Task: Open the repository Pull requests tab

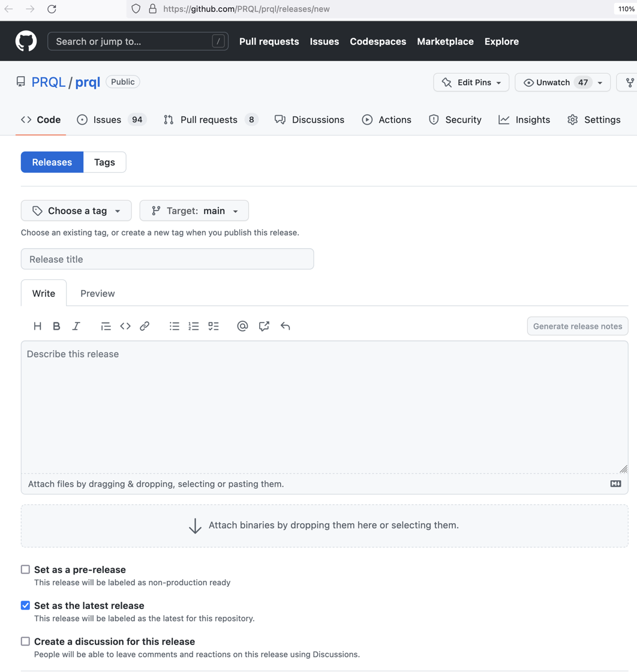Action: 211,119
